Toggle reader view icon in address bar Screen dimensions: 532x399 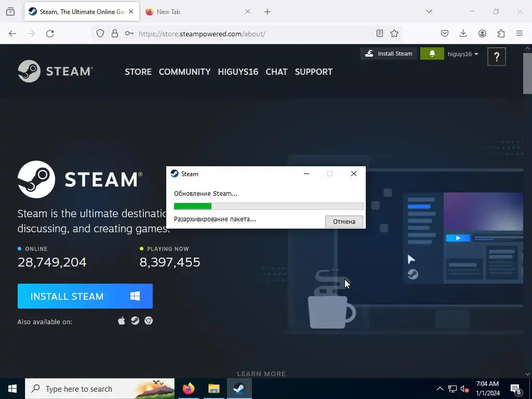[x=380, y=33]
